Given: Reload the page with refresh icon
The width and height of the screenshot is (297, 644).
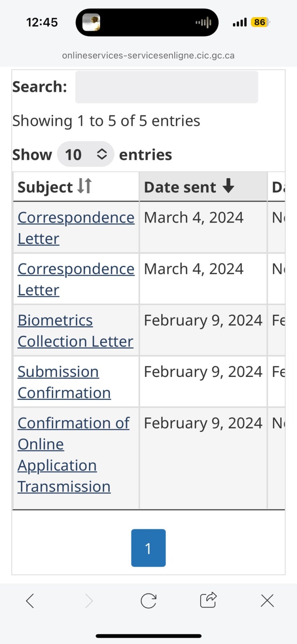Looking at the screenshot, I should pos(148,600).
